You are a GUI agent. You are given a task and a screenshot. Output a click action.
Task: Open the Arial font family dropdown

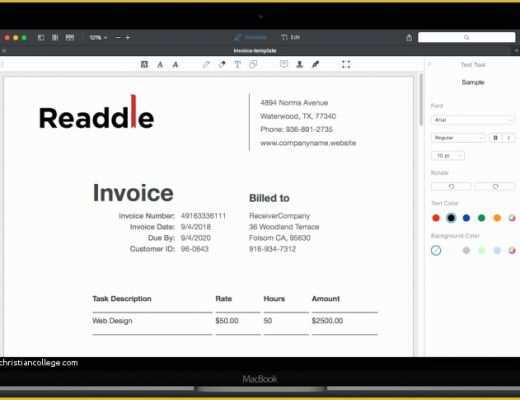pos(472,120)
